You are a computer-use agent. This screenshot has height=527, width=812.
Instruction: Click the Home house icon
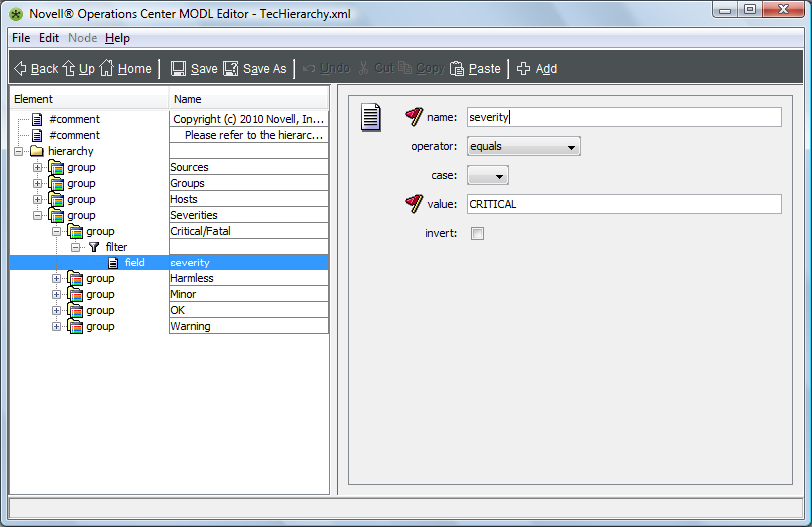106,68
